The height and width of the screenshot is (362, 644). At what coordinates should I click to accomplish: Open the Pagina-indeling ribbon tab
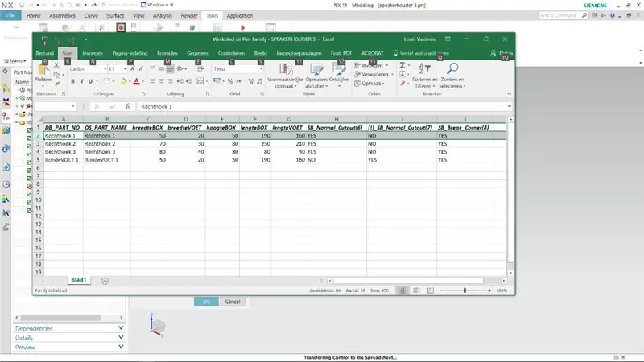(130, 53)
